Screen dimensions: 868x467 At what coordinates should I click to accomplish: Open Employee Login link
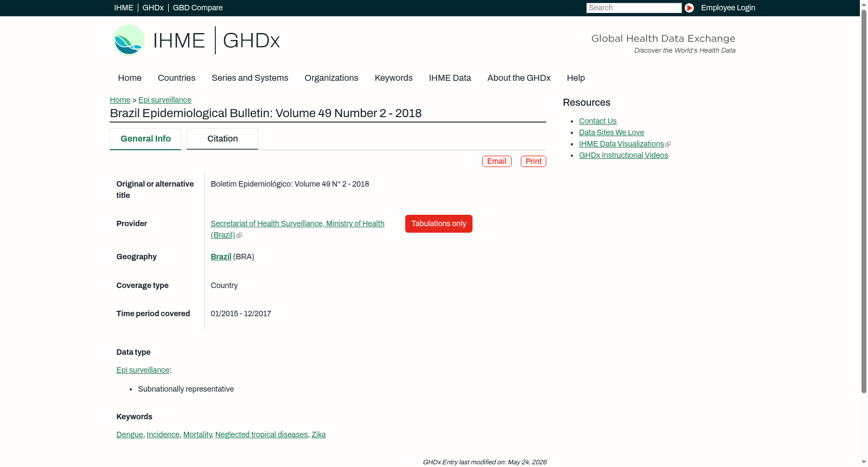(x=728, y=8)
